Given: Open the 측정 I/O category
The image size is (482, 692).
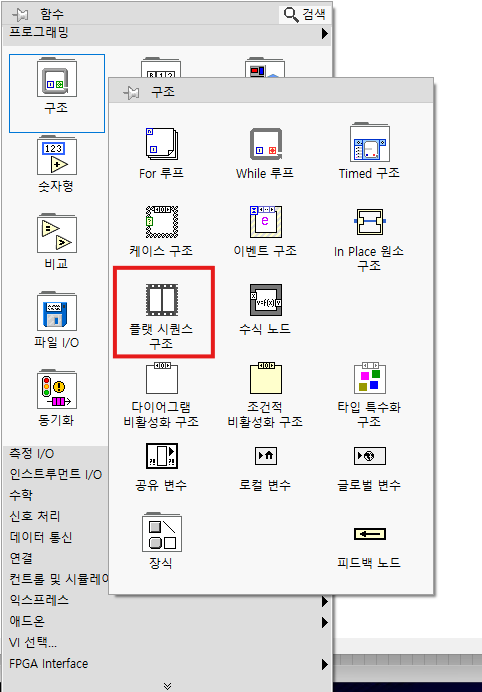Looking at the screenshot, I should 32,453.
